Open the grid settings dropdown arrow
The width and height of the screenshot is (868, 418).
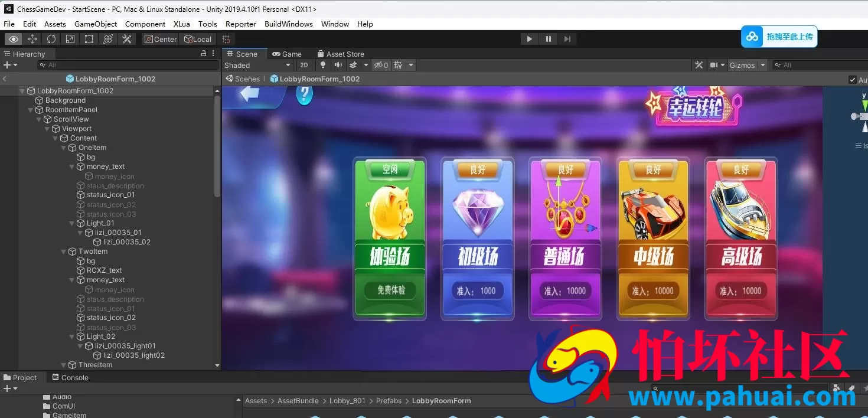411,65
